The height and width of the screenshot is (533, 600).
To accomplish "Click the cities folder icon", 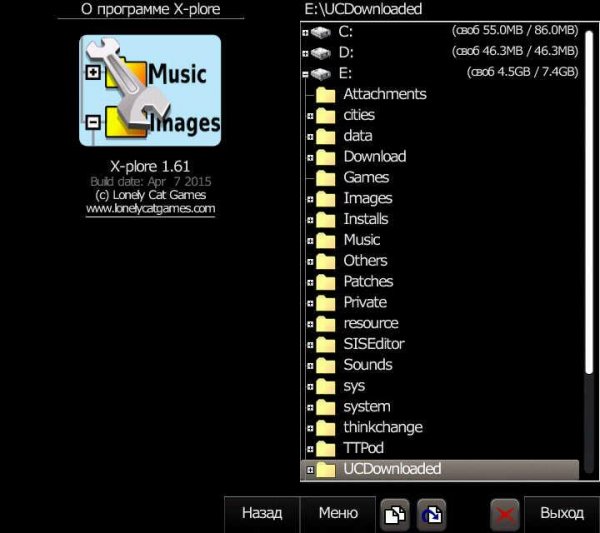I will [x=326, y=116].
